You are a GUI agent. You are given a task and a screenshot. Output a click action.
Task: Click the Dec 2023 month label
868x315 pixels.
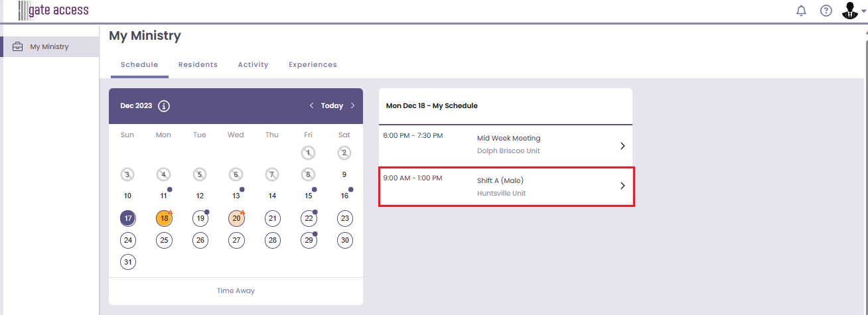coord(136,105)
